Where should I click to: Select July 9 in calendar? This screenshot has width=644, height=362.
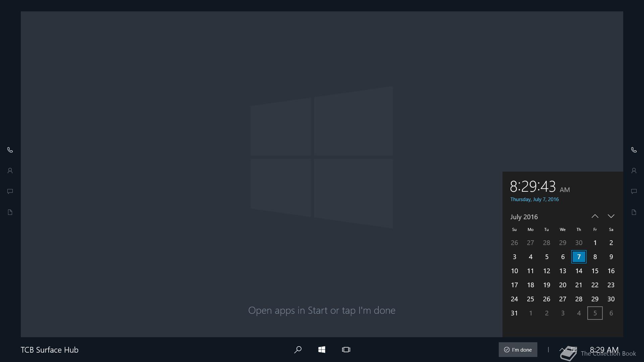(611, 257)
